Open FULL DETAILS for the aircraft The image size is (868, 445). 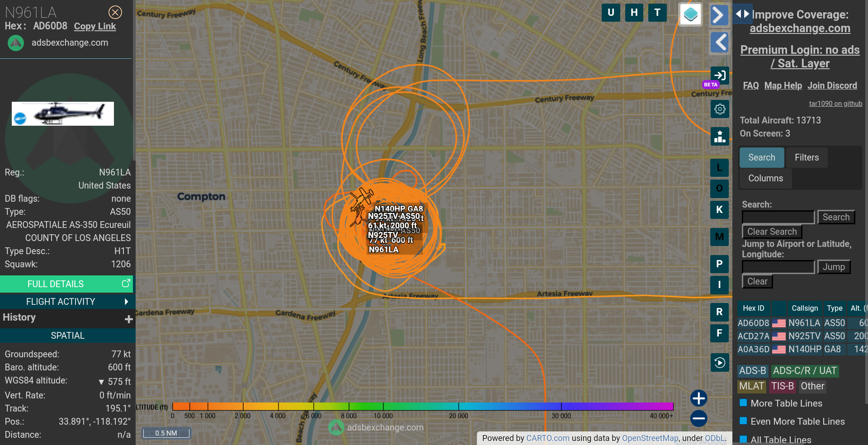pos(66,284)
